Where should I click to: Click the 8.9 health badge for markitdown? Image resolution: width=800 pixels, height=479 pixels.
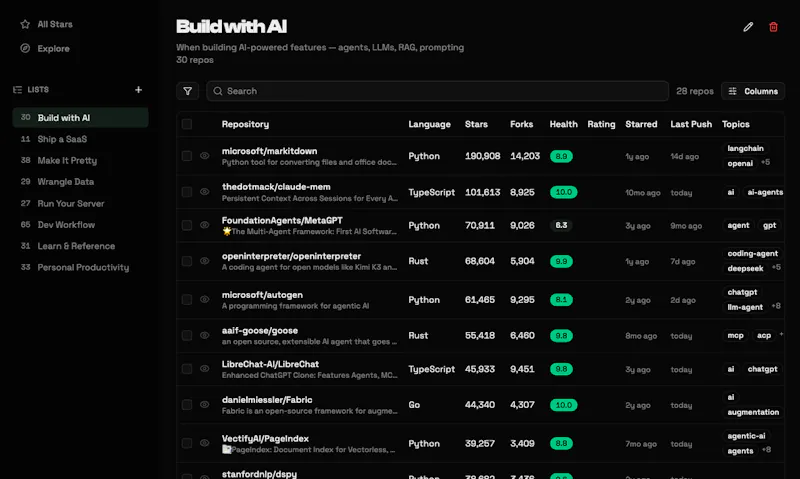[561, 156]
